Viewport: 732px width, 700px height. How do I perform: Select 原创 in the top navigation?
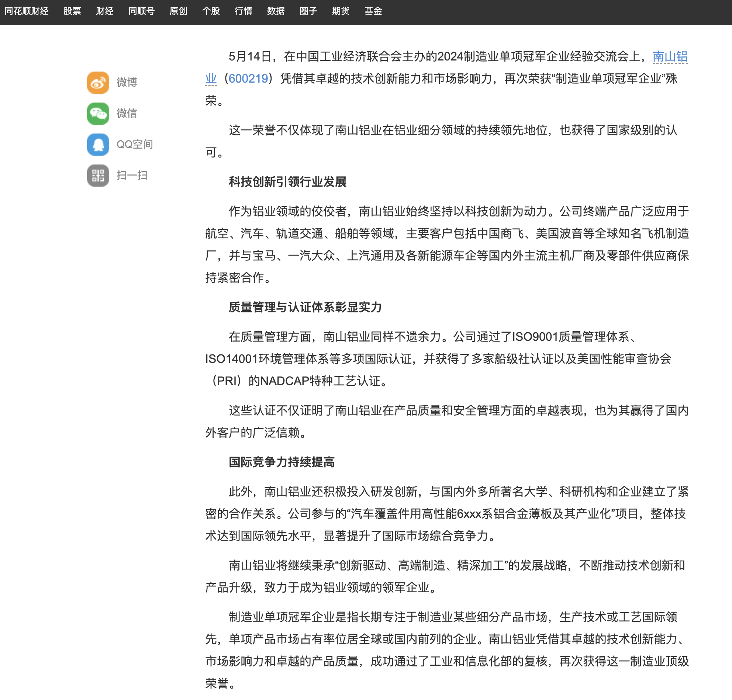click(x=179, y=11)
